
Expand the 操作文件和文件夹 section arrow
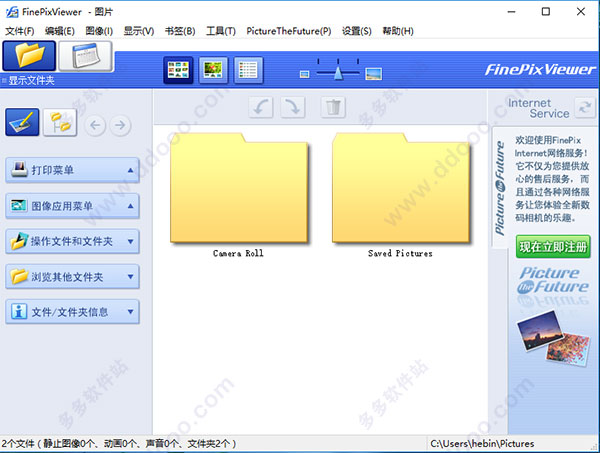tap(130, 241)
